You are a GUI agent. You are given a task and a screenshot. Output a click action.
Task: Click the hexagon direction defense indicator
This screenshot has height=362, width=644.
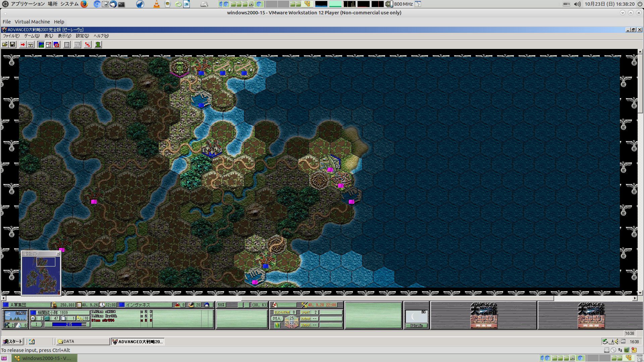(291, 322)
